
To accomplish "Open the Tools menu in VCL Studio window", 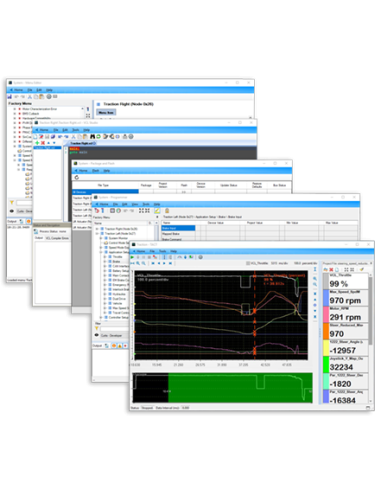I will pos(76,130).
